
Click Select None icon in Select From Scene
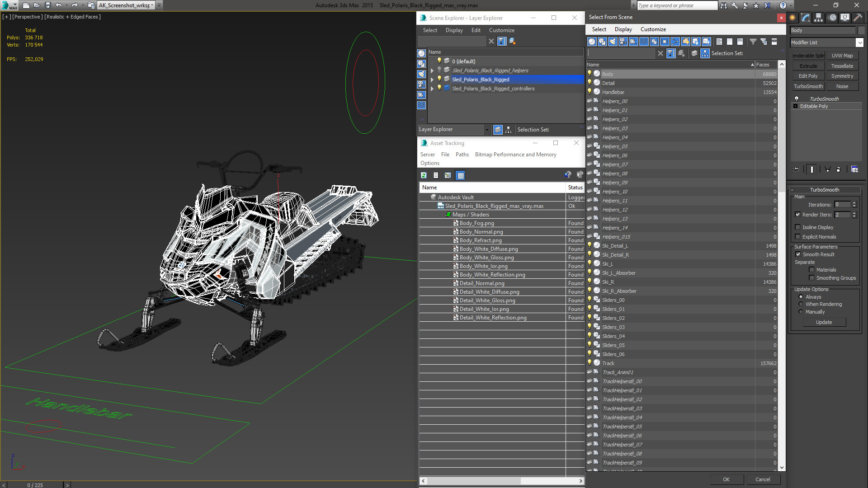tap(730, 42)
